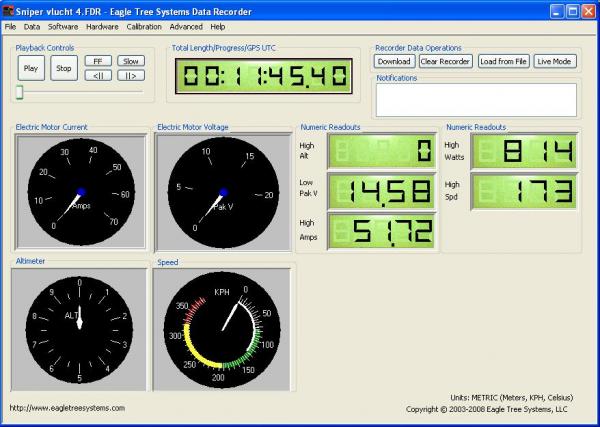Maximize the Data Recorder window
The width and height of the screenshot is (600, 427).
573,11
